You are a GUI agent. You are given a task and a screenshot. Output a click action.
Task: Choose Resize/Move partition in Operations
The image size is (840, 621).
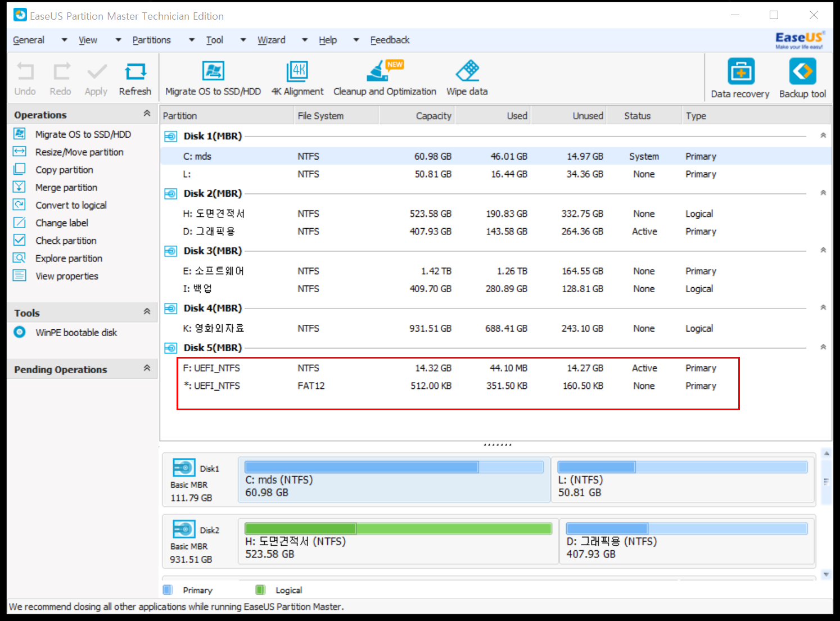[x=79, y=152]
